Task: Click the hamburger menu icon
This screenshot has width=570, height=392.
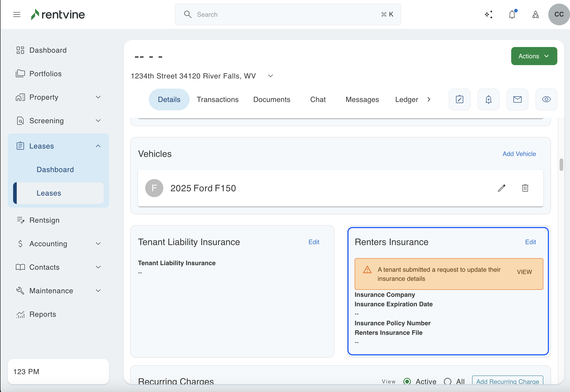Action: point(17,14)
